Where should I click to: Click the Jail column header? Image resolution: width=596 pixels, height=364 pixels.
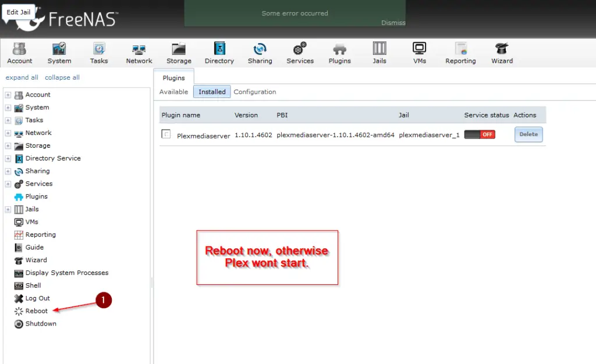[404, 115]
